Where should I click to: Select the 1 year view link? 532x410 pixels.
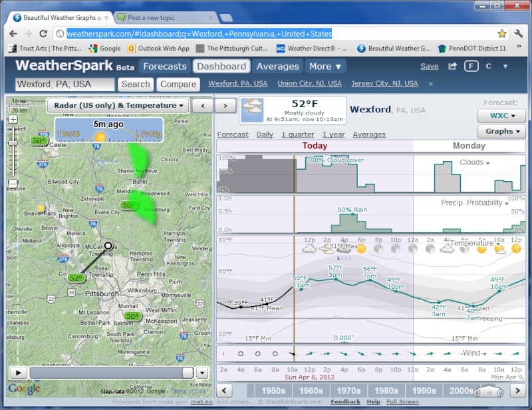pos(333,134)
